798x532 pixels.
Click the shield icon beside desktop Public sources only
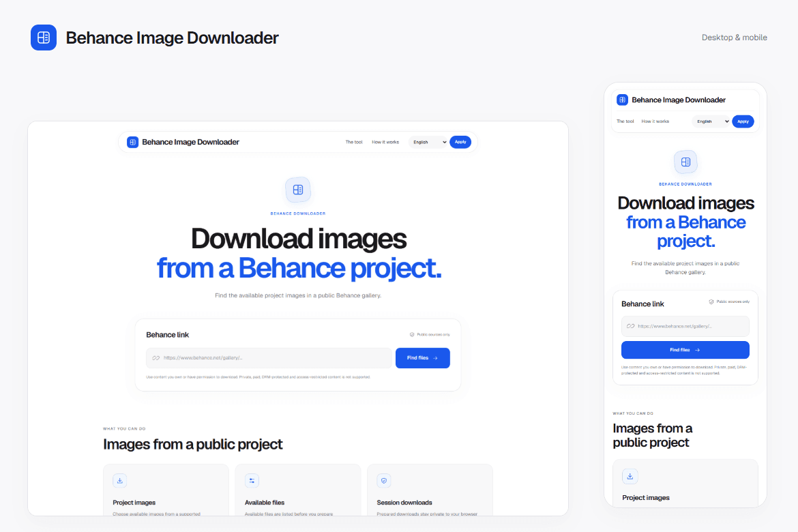point(412,334)
